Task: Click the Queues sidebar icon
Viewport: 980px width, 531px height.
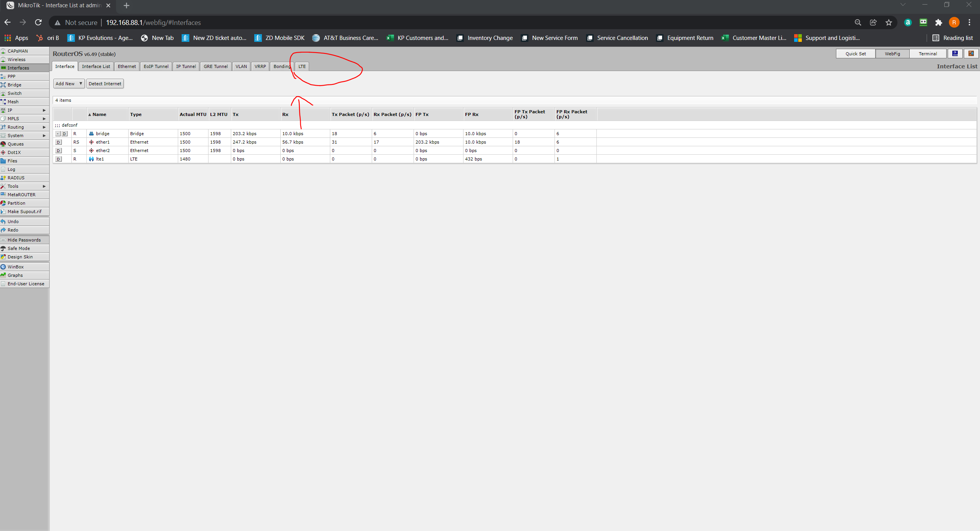Action: [3, 144]
